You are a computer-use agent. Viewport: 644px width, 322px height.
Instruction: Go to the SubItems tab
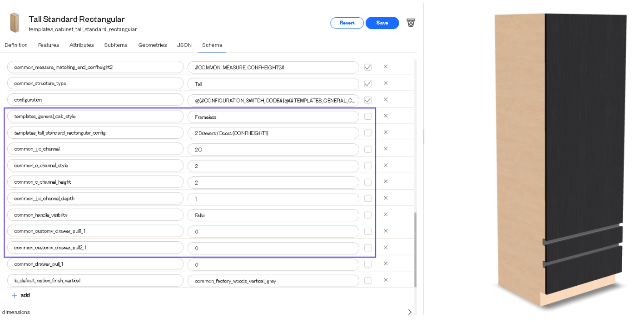(x=116, y=45)
